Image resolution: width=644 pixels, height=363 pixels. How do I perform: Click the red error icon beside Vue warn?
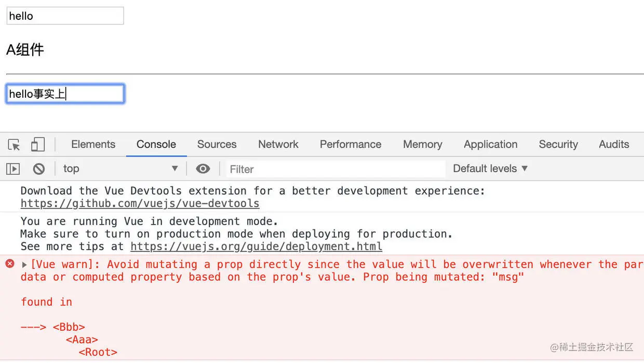(10, 264)
